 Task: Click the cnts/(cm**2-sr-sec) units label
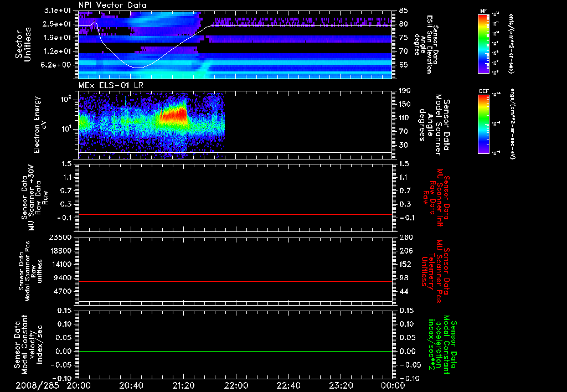click(511, 44)
